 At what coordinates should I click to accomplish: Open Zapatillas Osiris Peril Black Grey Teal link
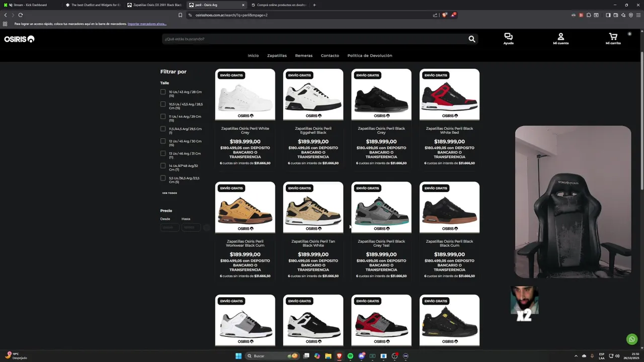(x=381, y=243)
